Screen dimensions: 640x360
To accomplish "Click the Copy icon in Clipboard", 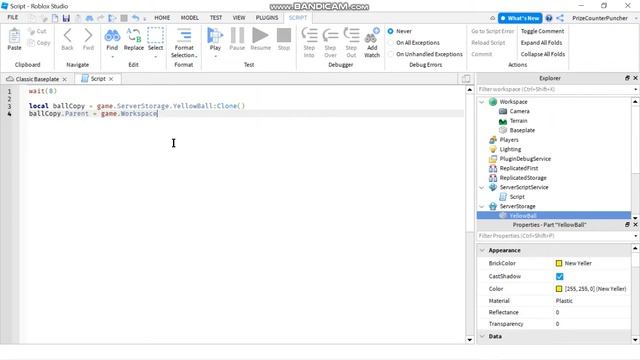I will 31,42.
